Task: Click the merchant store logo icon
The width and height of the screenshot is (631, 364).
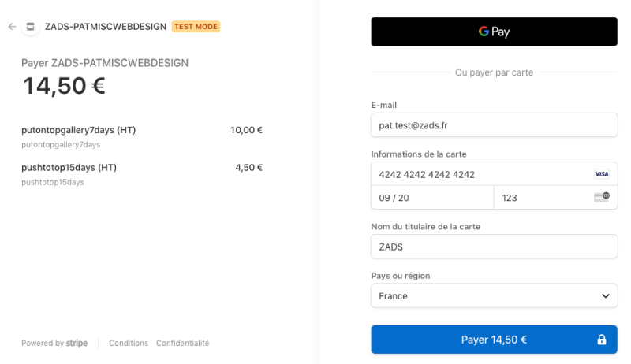Action: tap(31, 26)
